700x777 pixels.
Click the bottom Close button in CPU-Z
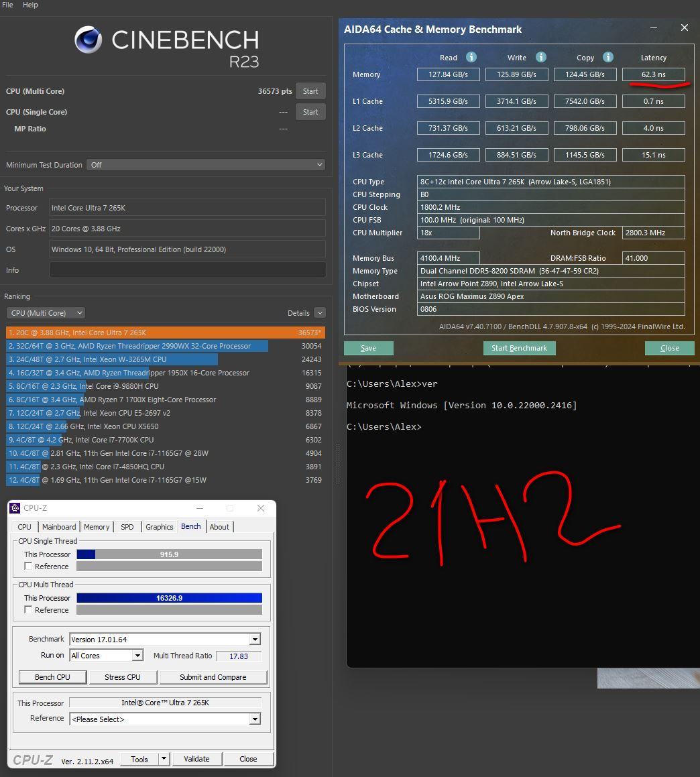pyautogui.click(x=248, y=759)
